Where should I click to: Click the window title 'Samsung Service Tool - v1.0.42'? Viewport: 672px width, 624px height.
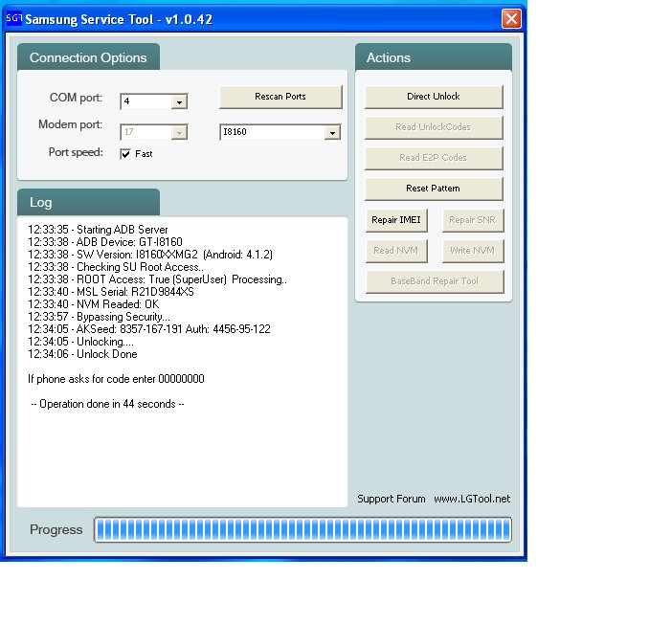pos(119,19)
